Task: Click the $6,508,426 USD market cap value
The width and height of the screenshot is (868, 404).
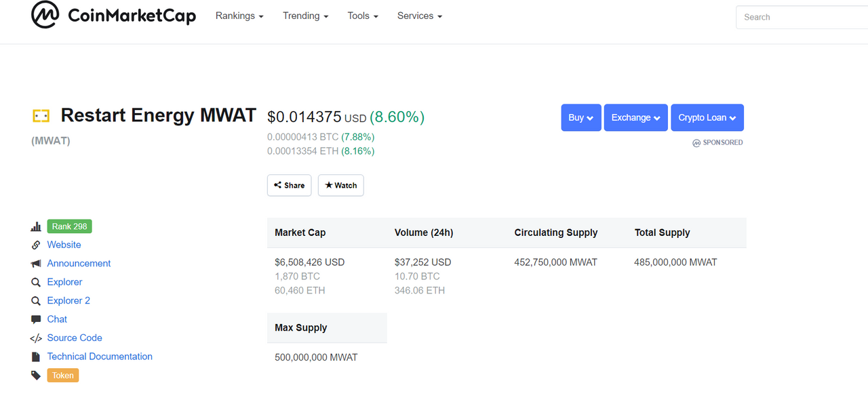Action: click(310, 262)
